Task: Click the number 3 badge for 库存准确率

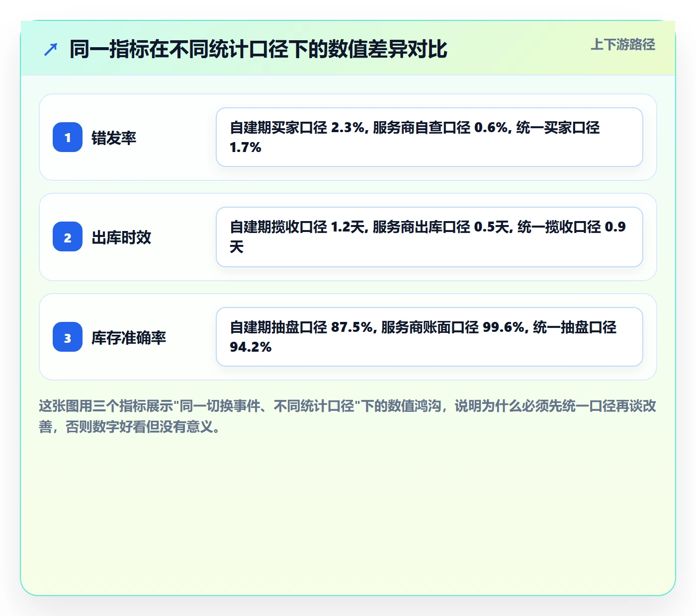Action: coord(68,337)
